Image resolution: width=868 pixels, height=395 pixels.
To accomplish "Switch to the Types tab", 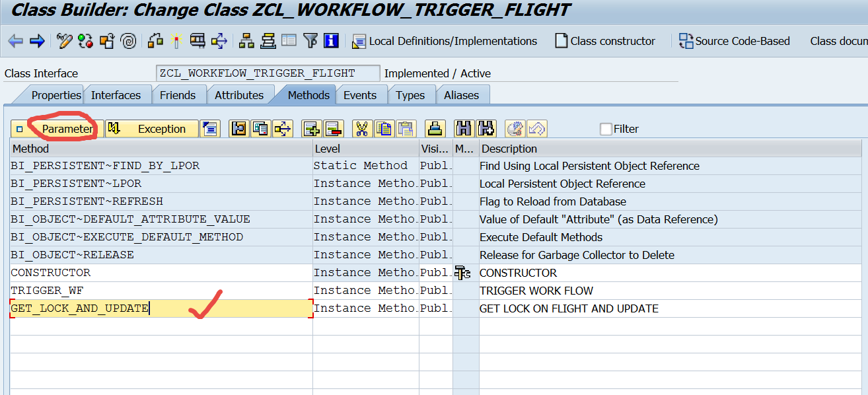I will [410, 95].
